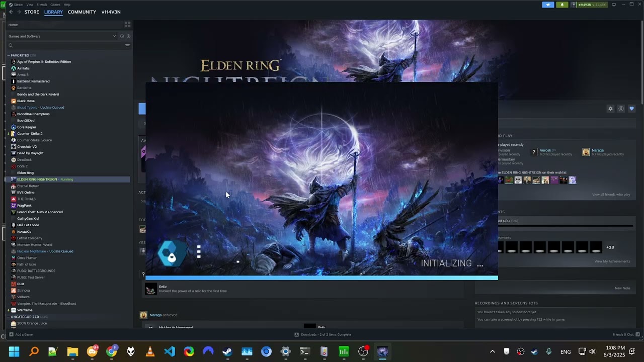The width and height of the screenshot is (644, 362).
Task: Select Dota 2 in library list
Action: (x=22, y=166)
